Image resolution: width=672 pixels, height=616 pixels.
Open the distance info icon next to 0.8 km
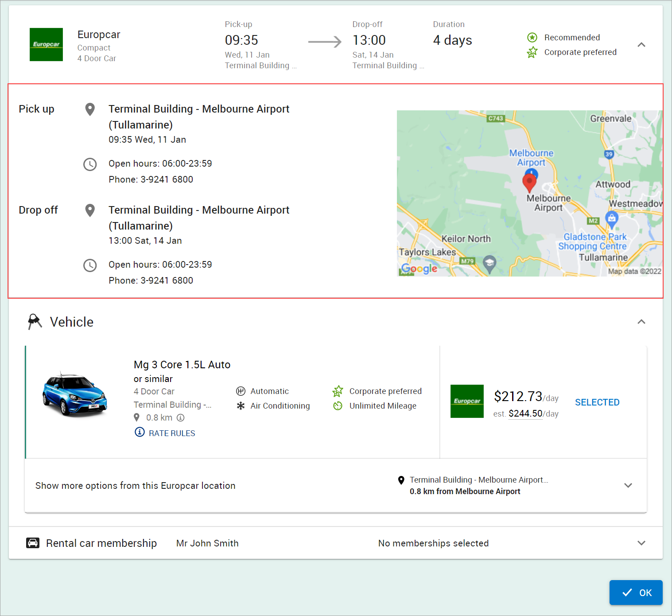(x=180, y=417)
